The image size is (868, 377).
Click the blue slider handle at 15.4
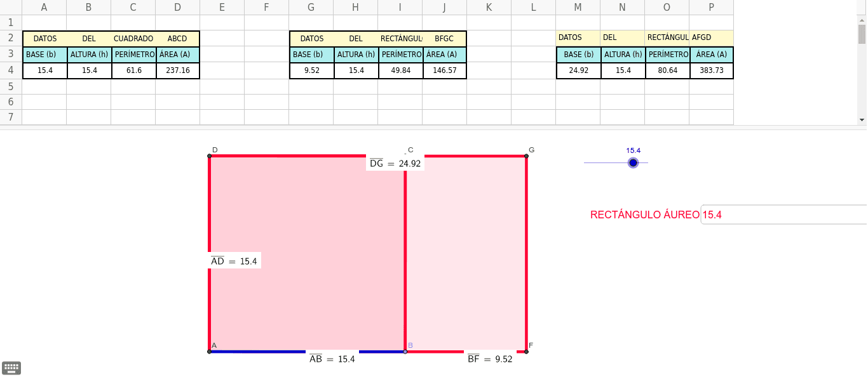[633, 163]
